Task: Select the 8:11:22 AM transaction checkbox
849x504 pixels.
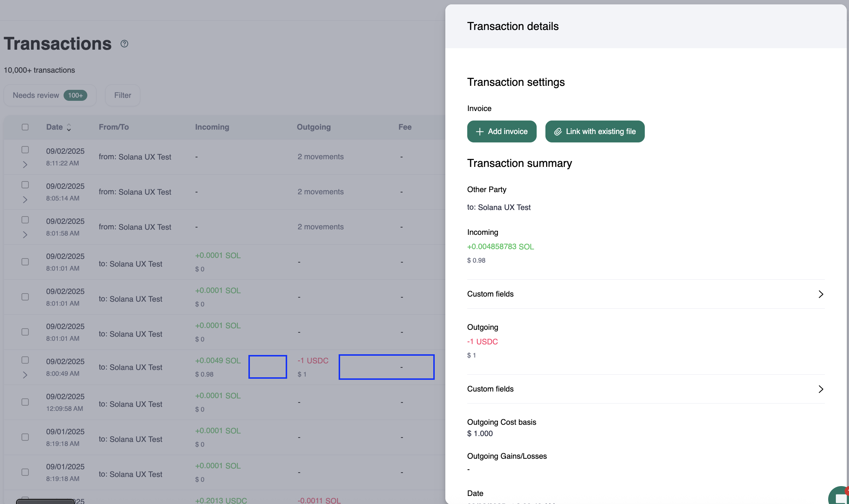Action: click(x=25, y=150)
